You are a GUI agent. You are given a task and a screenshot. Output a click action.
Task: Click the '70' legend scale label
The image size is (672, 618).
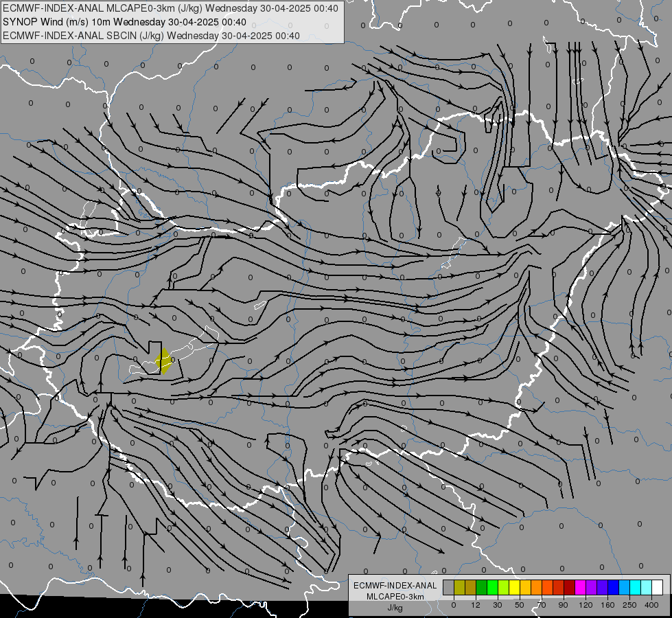click(542, 605)
